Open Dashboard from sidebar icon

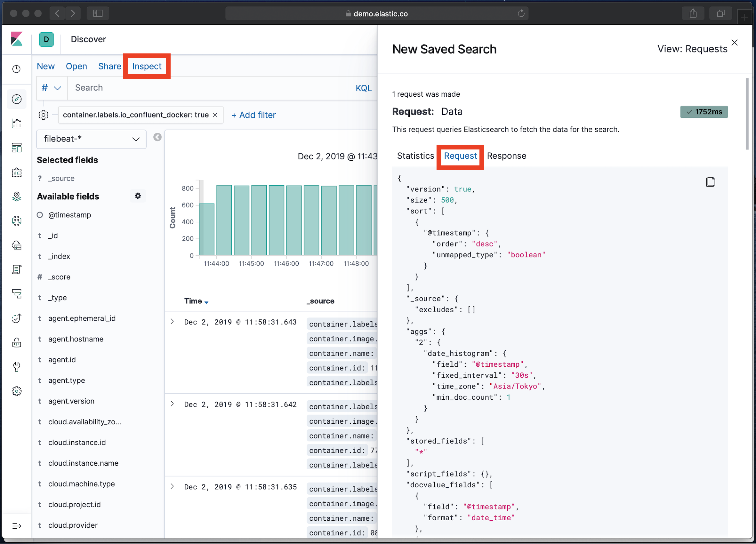click(x=17, y=148)
